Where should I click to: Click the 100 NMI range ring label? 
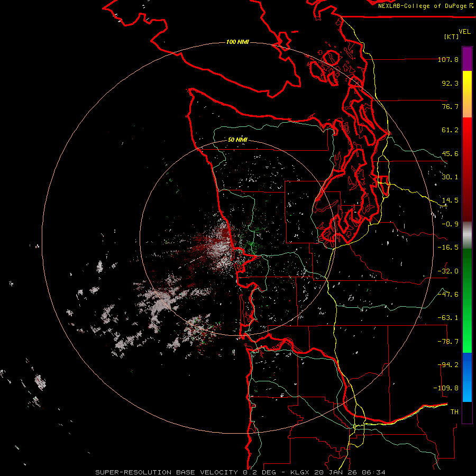[237, 42]
